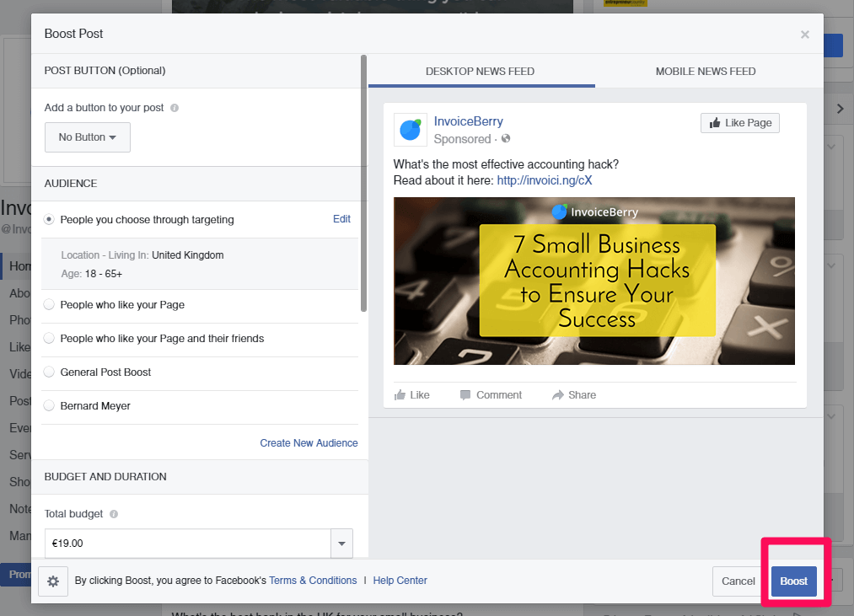This screenshot has width=854, height=616.
Task: Choose the General Post Boost audience
Action: click(49, 372)
